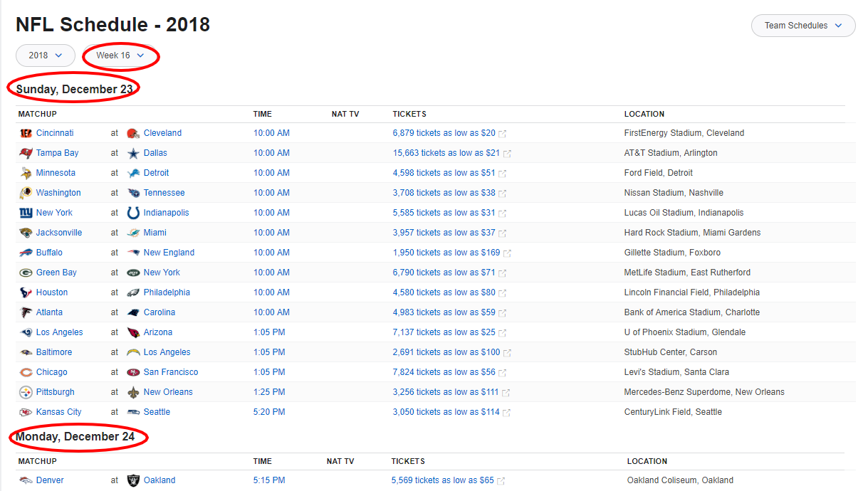This screenshot has width=868, height=491.
Task: Click the New Orleans Saints fleur-de-lis logo
Action: (133, 392)
